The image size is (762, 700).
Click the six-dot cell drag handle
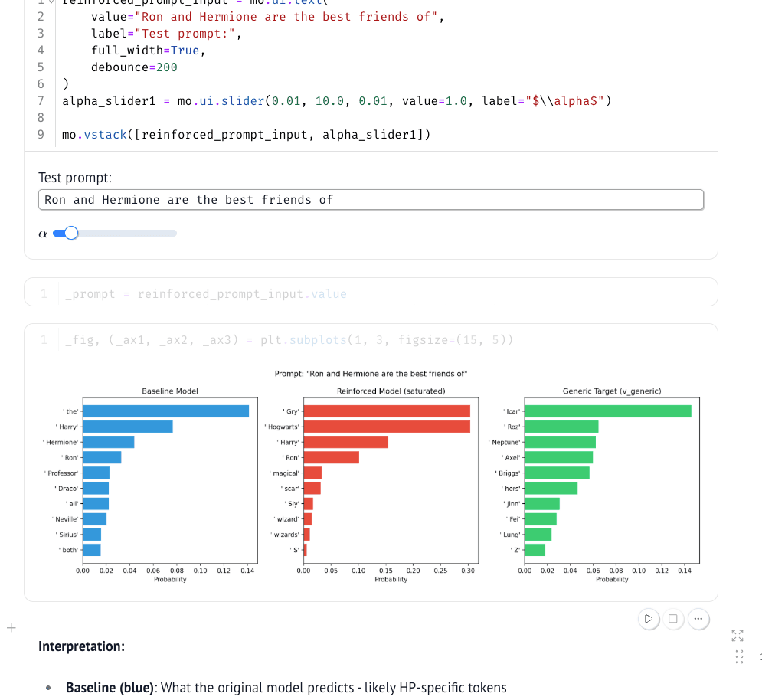tap(738, 657)
